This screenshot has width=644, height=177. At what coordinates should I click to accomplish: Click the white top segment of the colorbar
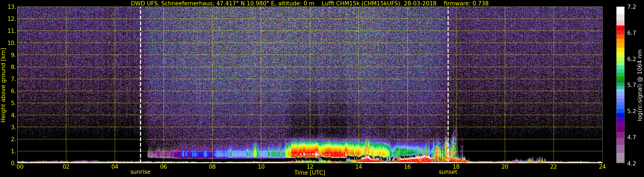pos(620,10)
